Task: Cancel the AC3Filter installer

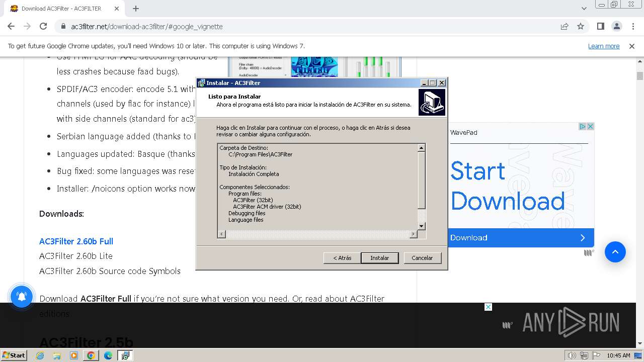Action: click(422, 258)
